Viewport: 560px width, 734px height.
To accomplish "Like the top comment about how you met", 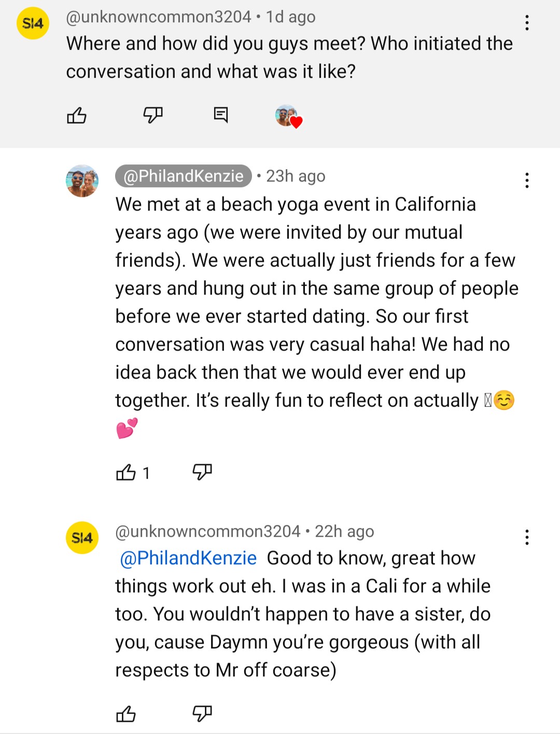I will tap(77, 115).
